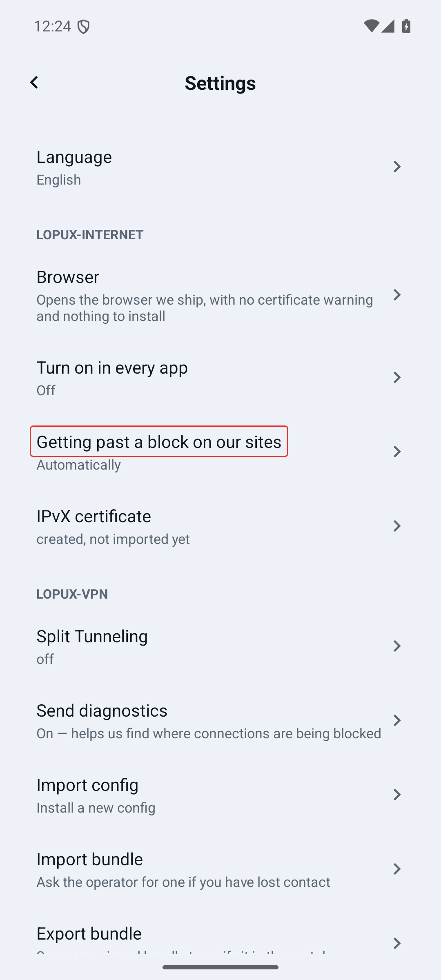Open Split Tunneling off setting
Image resolution: width=441 pixels, height=980 pixels.
220,646
